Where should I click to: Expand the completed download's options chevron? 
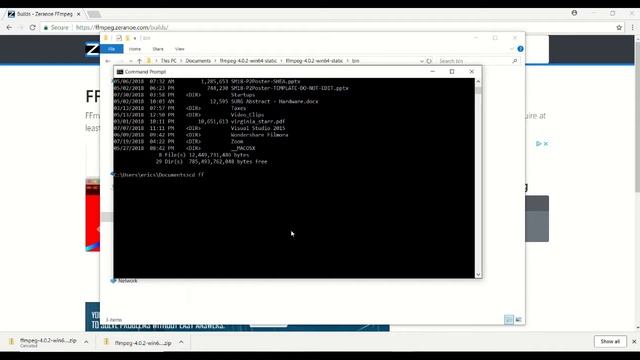tap(181, 342)
